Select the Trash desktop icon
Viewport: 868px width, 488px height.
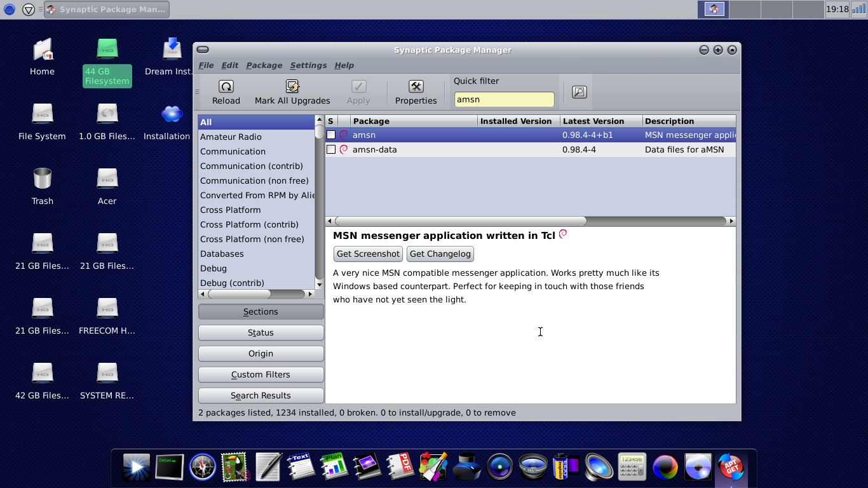coord(42,180)
